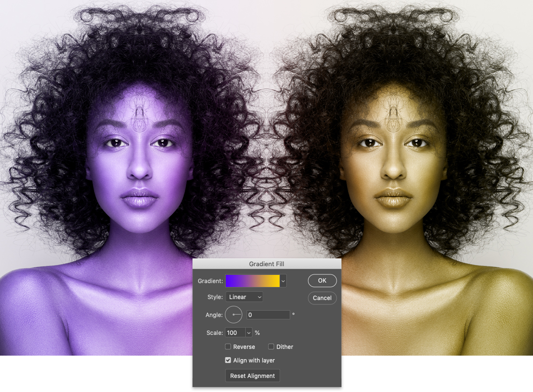533x392 pixels.
Task: Open the Style dropdown showing Linear
Action: [244, 297]
